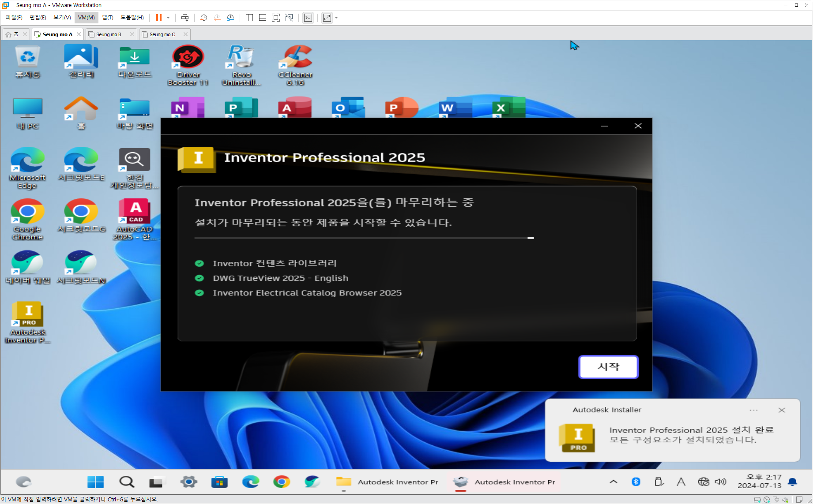Switch to the Seung mo C tab
The height and width of the screenshot is (504, 813).
162,34
